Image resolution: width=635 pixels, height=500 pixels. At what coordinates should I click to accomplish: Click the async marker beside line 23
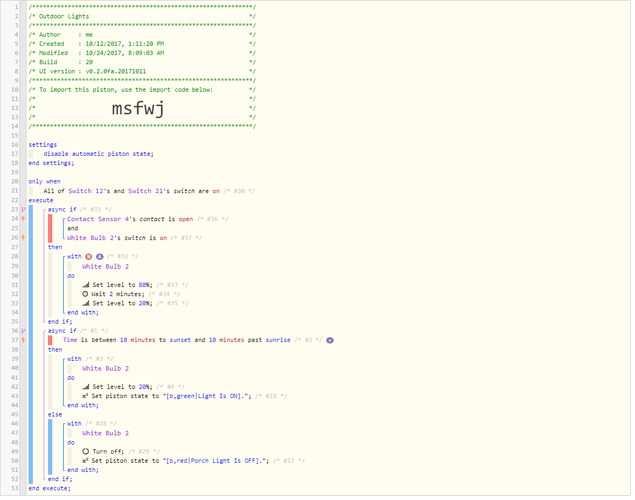[x=23, y=209]
